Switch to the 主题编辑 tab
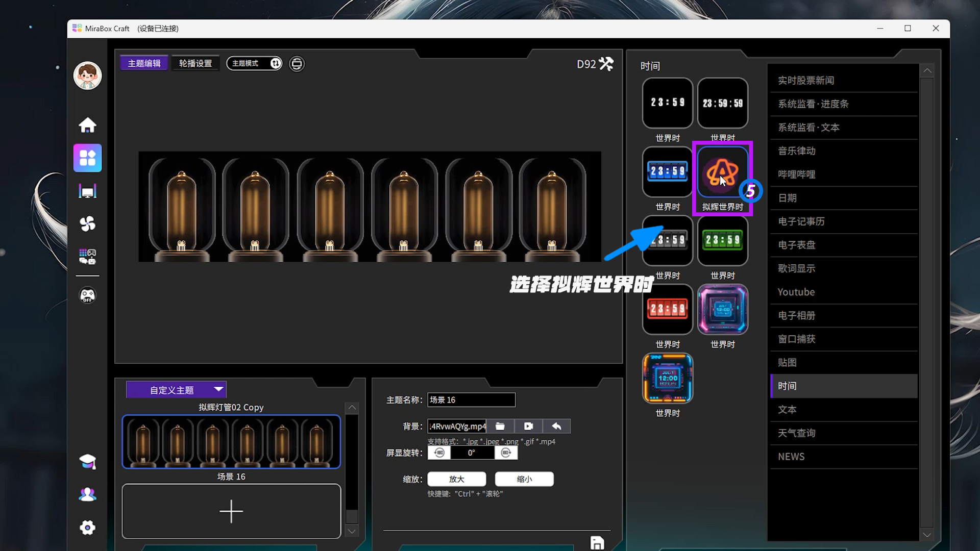Screen dimensions: 980x551 tap(144, 63)
